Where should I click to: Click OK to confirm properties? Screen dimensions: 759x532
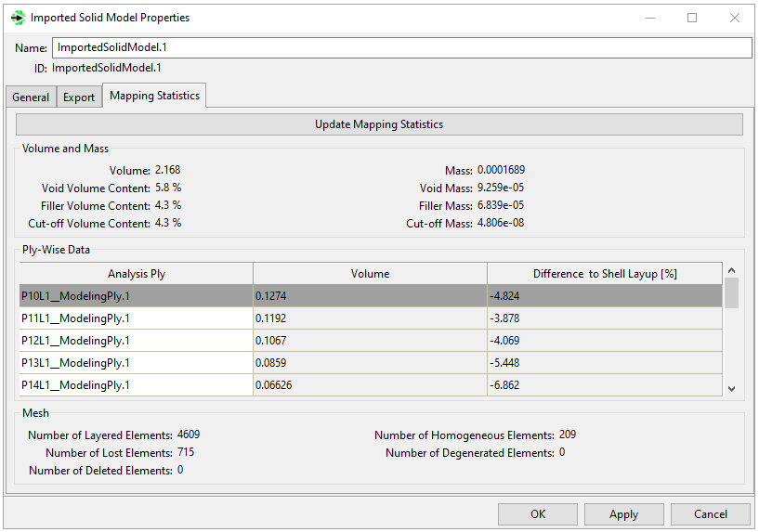[538, 514]
